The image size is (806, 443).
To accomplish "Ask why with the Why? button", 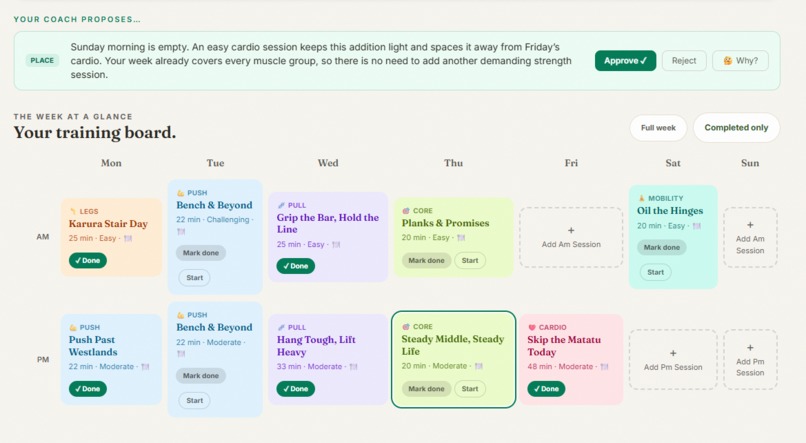I will 740,61.
